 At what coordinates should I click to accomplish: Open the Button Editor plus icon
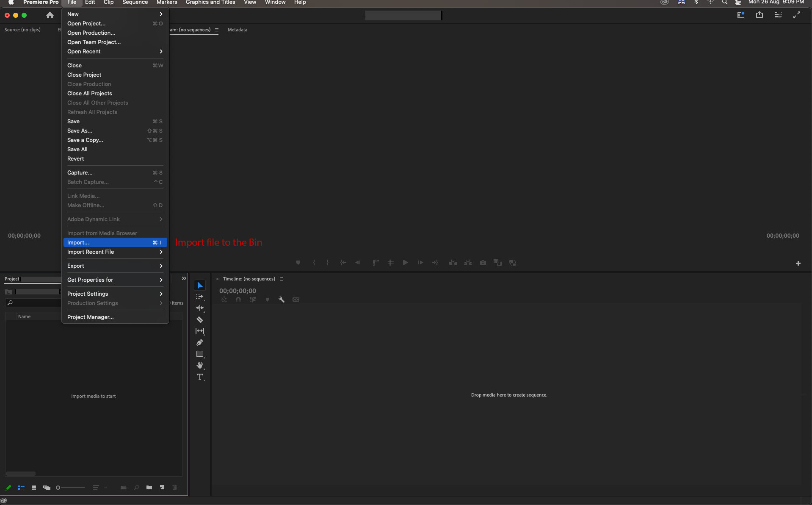tap(798, 263)
